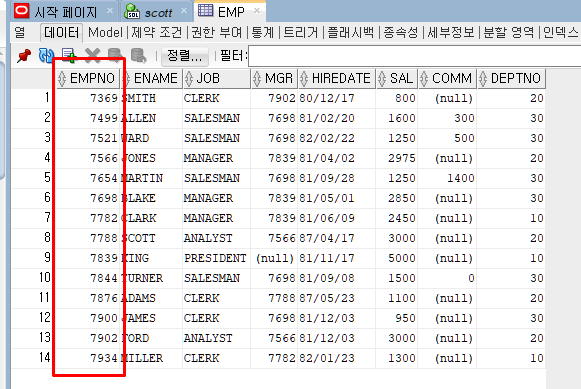Sort by the ENAME column header
Viewport: 581px width, 389px height.
click(151, 79)
